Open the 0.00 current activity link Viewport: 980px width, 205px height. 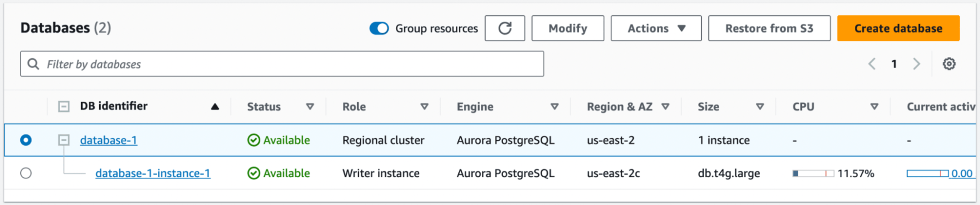click(961, 173)
